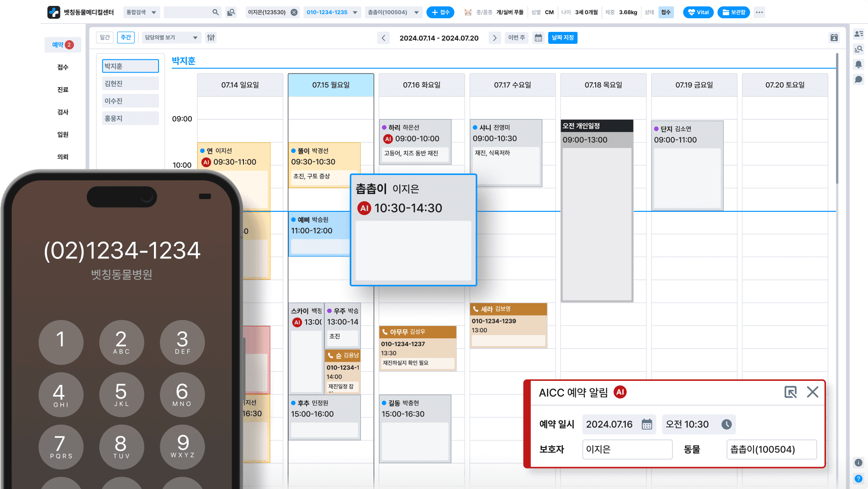Open notifications bell in right sidebar
868x489 pixels.
pos(859,64)
